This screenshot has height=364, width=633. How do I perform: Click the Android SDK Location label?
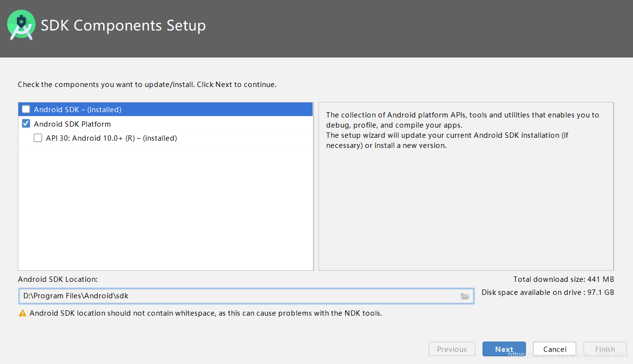(x=58, y=279)
